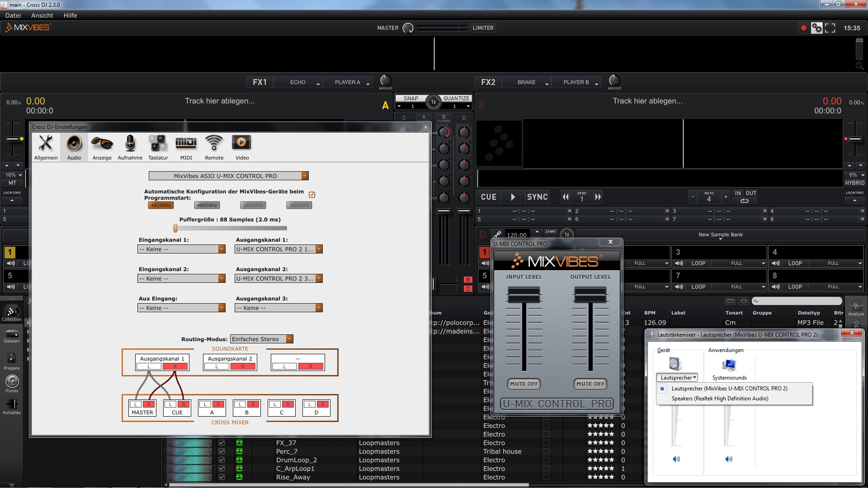Viewport: 868px width, 488px height.
Task: Open Aux Eingang dropdown
Action: click(x=181, y=308)
